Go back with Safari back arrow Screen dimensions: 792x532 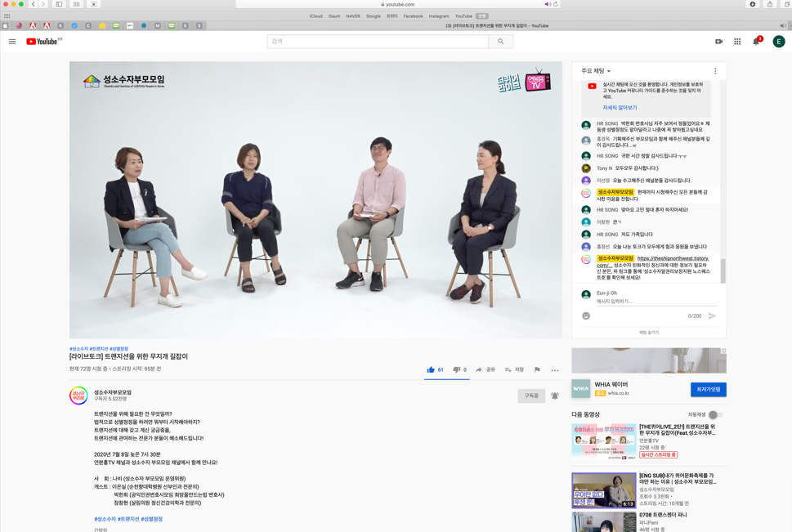coord(34,4)
